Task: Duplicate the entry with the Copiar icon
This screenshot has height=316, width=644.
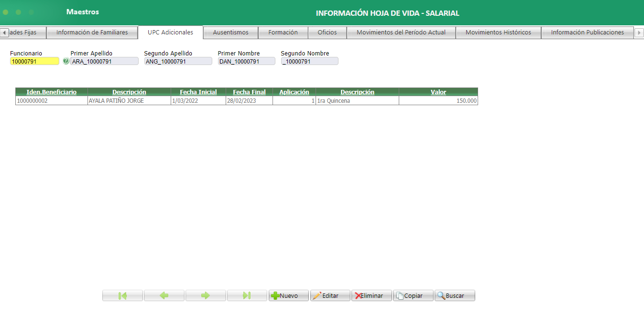Action: pyautogui.click(x=413, y=295)
